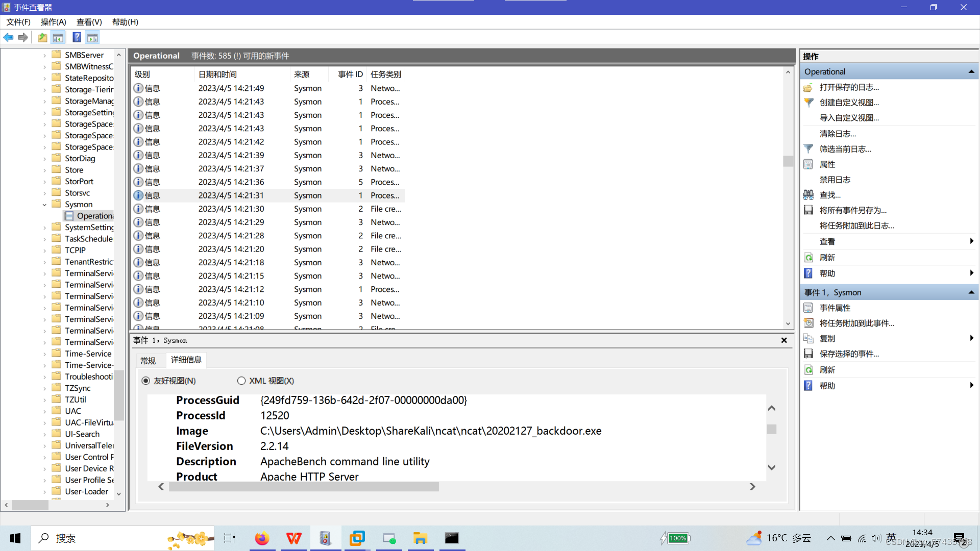The height and width of the screenshot is (551, 980).
Task: Click 禁用日志 in actions pane
Action: (835, 180)
